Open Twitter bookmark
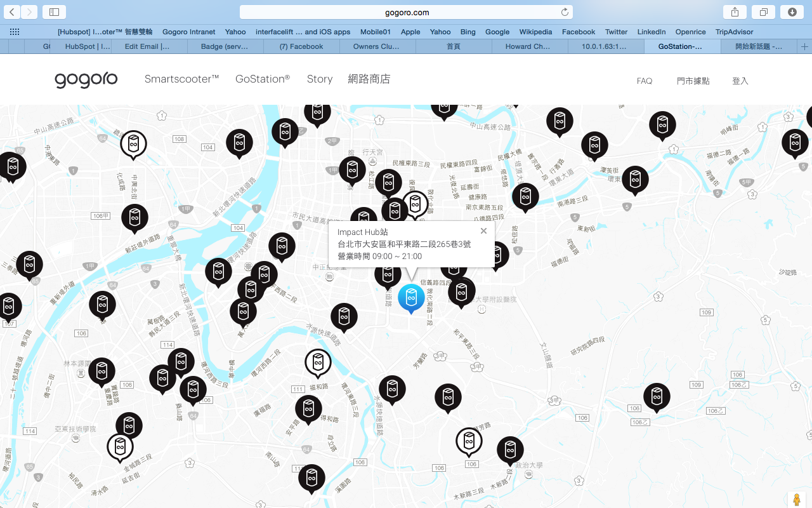The height and width of the screenshot is (508, 812). (616, 32)
